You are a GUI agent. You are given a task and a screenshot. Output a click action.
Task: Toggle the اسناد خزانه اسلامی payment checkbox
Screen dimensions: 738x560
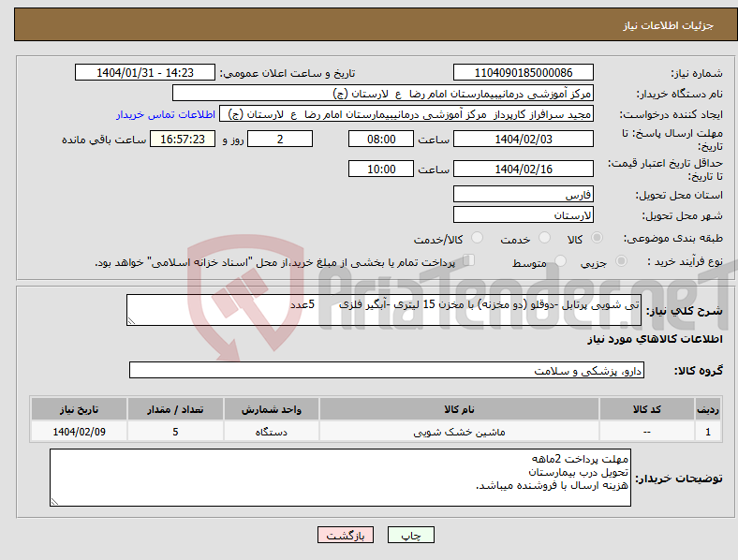468,260
